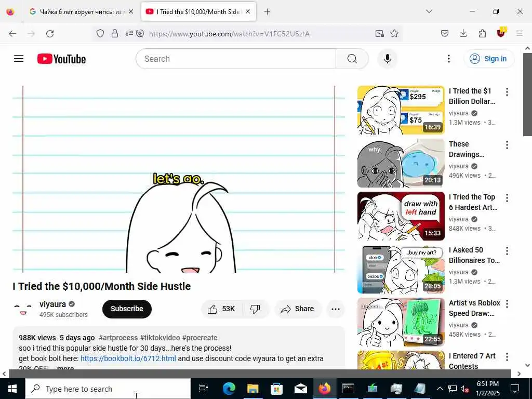Subscribe to the viyaura channel
This screenshot has height=399, width=532.
click(x=127, y=309)
